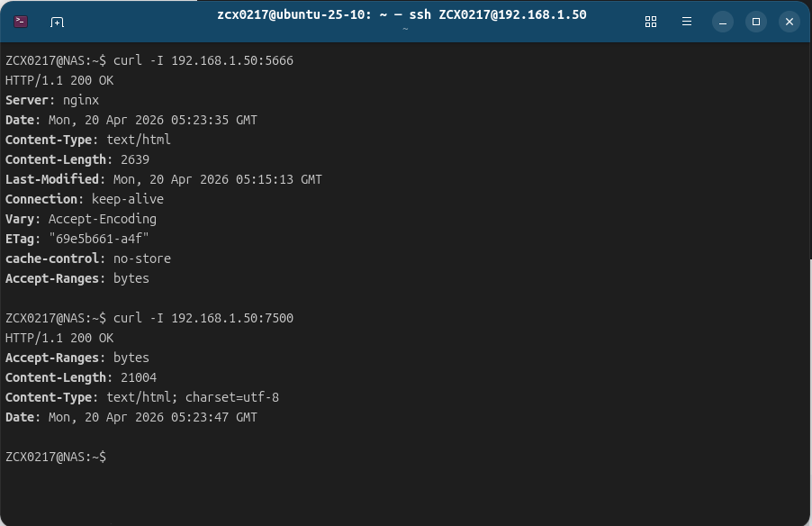Open a new terminal tab

click(57, 22)
